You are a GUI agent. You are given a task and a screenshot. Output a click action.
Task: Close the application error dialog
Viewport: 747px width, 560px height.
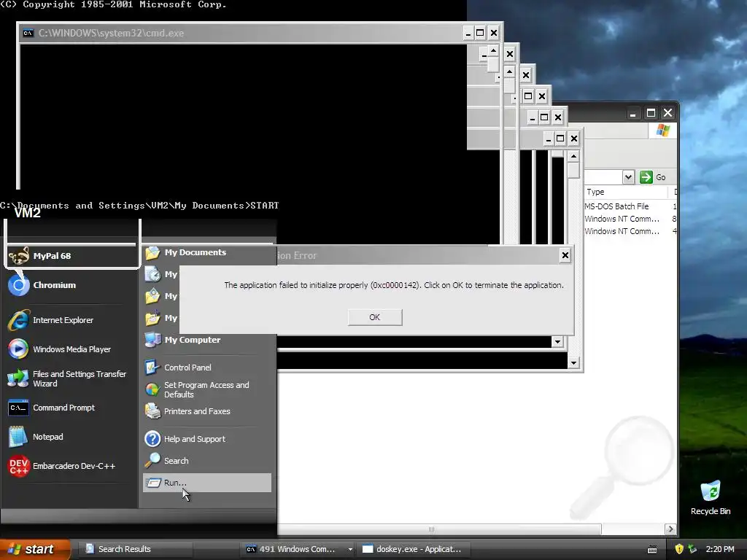coord(565,255)
